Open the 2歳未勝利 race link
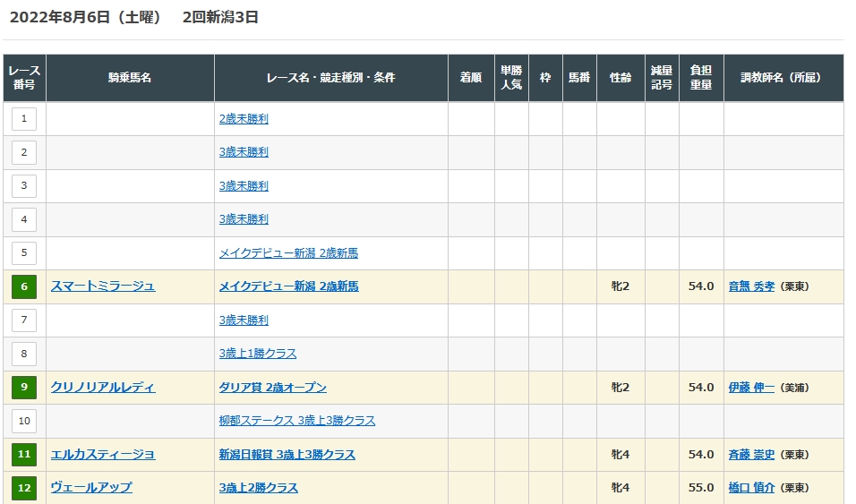 click(244, 118)
